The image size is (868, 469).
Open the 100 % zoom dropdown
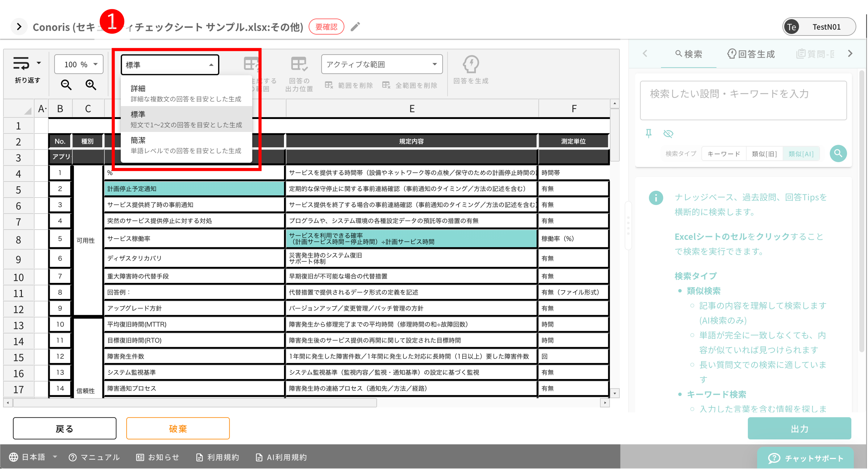coord(79,64)
